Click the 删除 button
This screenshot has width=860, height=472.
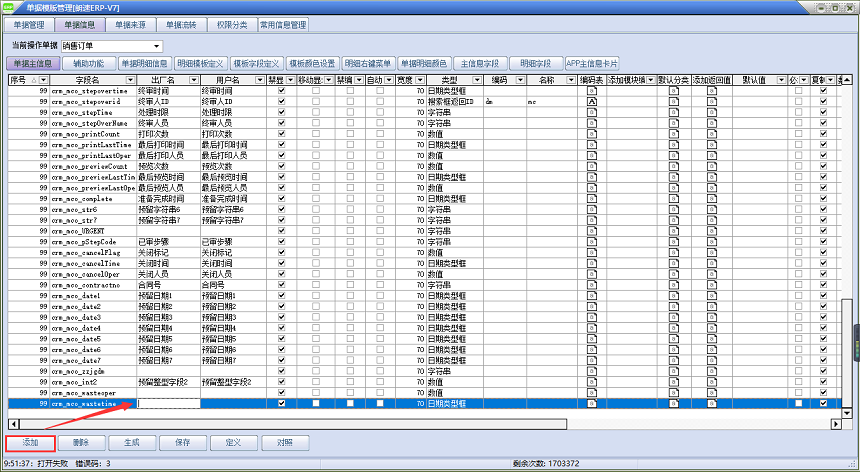(x=81, y=443)
